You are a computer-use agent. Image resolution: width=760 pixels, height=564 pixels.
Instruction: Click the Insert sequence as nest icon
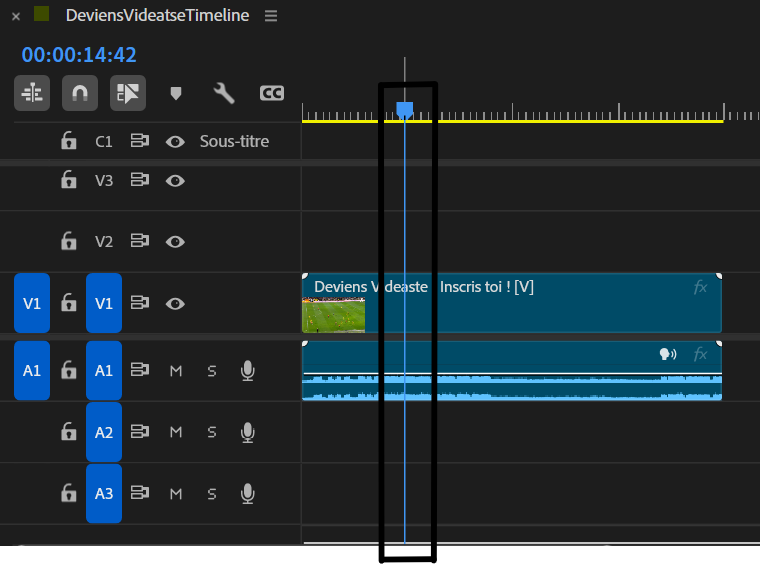[32, 93]
